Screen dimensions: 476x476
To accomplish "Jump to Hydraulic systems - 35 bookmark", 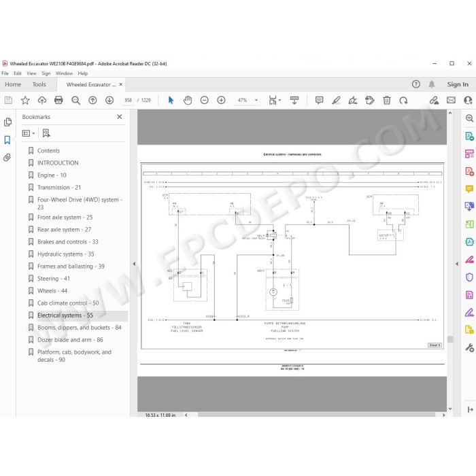I will click(65, 254).
